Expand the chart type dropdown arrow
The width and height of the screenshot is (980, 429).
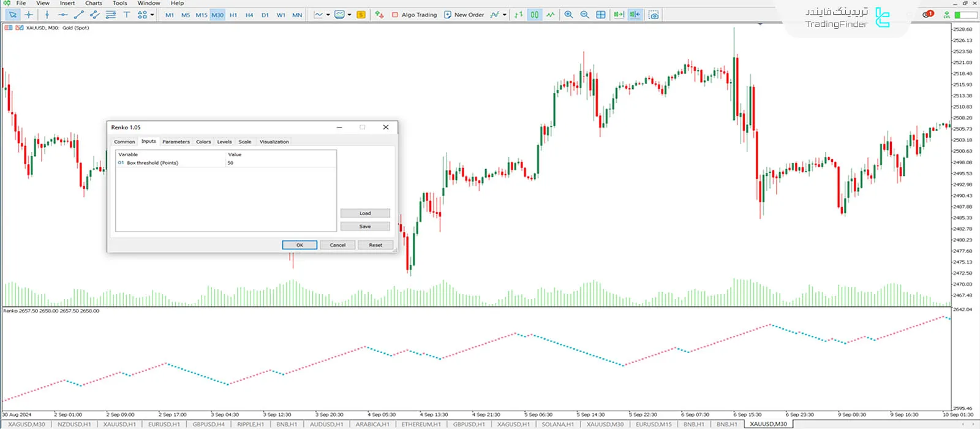328,15
